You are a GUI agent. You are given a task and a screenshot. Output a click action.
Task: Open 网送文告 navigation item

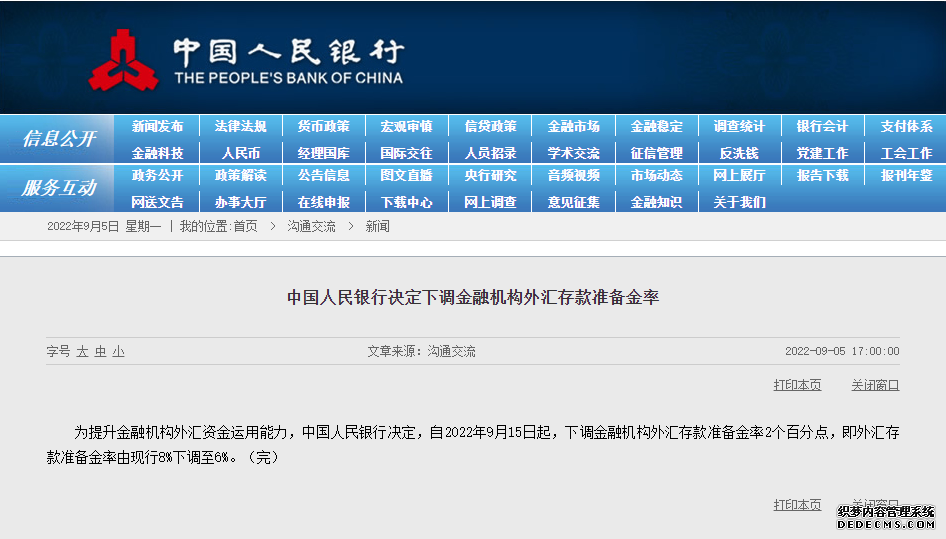157,202
